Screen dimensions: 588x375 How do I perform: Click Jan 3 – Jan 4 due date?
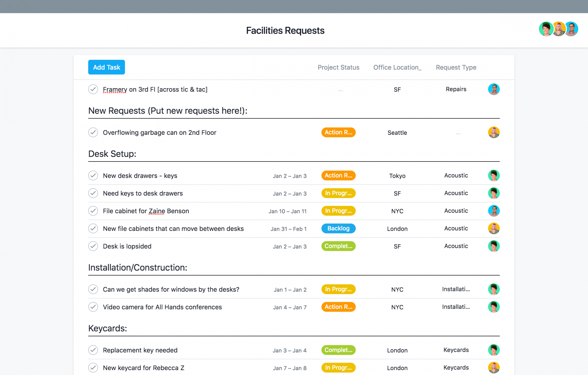coord(290,350)
